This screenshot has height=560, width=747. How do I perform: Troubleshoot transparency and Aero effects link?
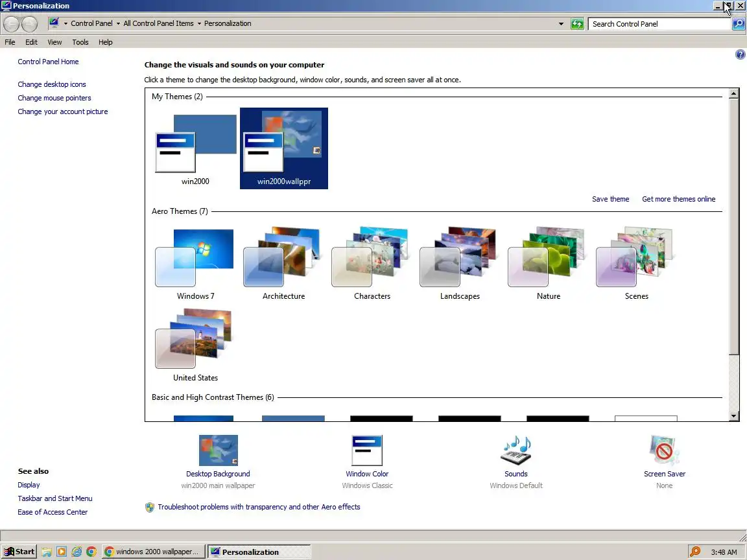pos(259,507)
